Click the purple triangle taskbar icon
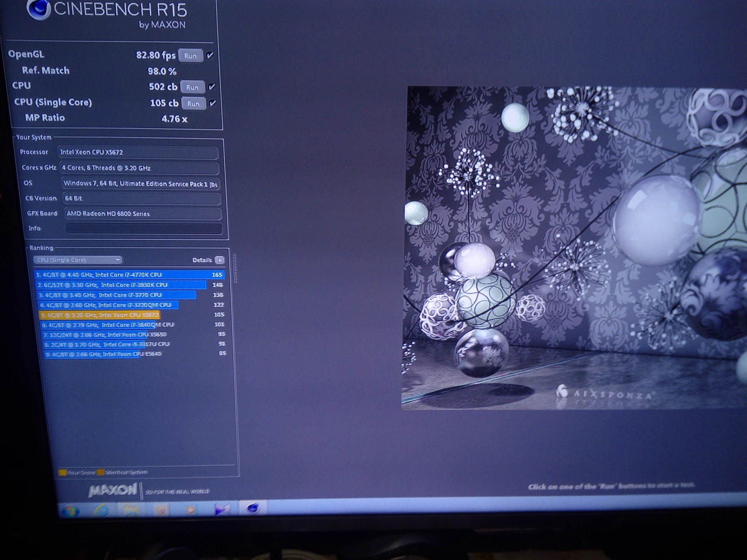Viewport: 747px width, 560px height. [221, 509]
